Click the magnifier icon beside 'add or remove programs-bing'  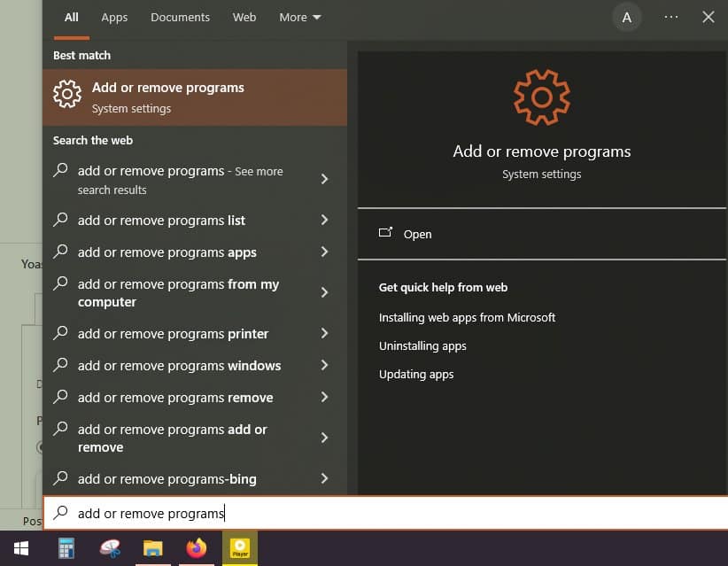[60, 478]
